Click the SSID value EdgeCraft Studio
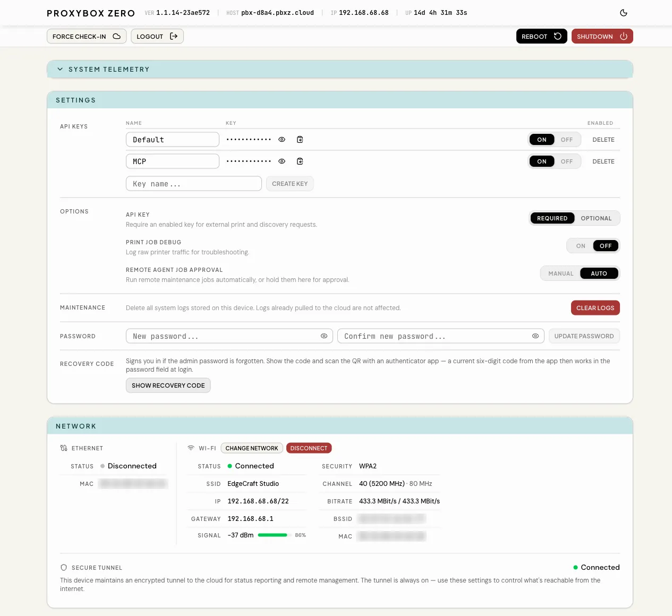Screen dimensions: 672x616 click(253, 484)
